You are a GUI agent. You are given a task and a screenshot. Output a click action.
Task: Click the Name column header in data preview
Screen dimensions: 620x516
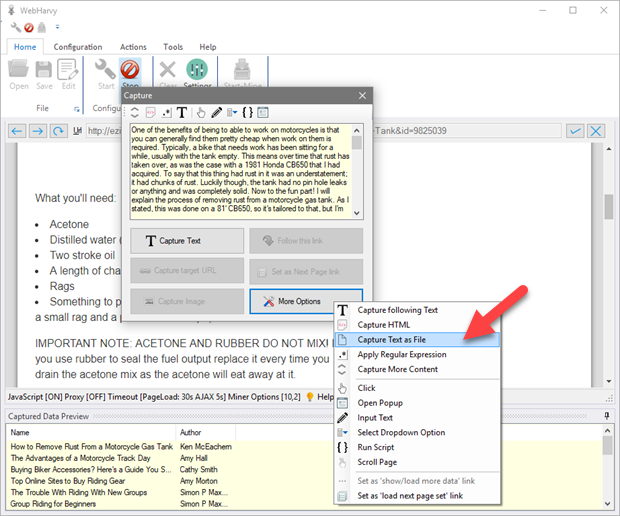click(23, 433)
